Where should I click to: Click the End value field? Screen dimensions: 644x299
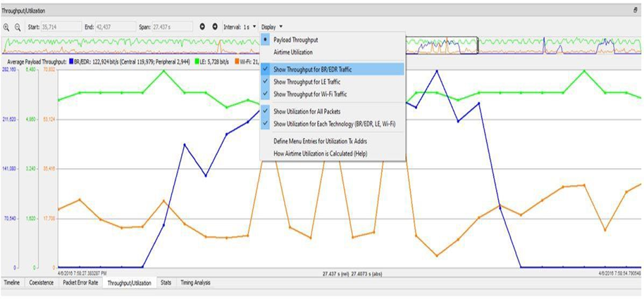115,27
